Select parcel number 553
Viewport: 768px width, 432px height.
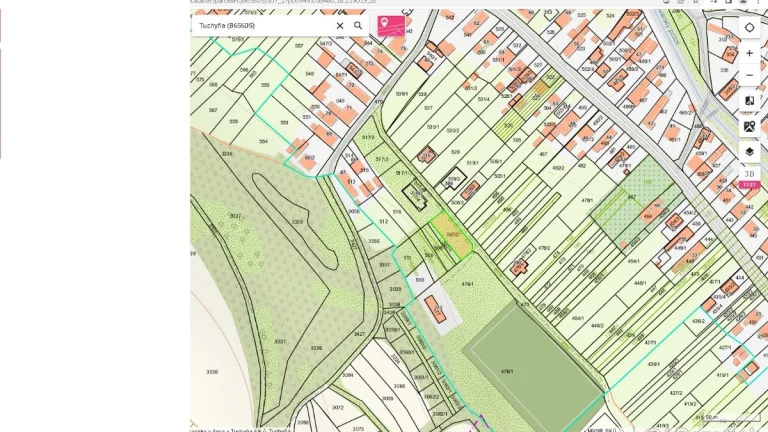click(x=284, y=123)
